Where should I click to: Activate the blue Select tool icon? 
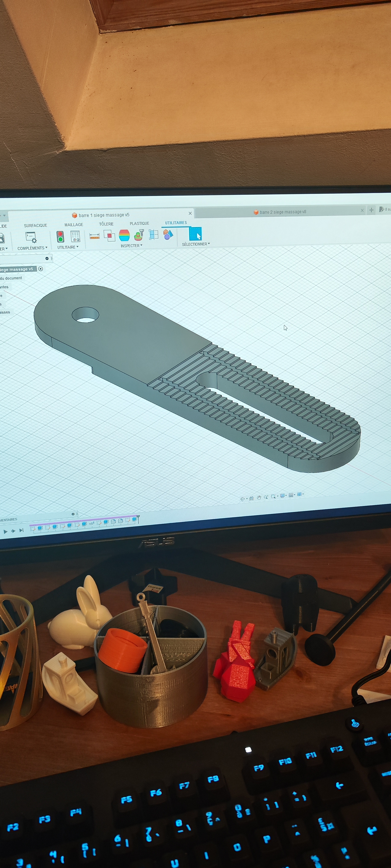tap(195, 234)
